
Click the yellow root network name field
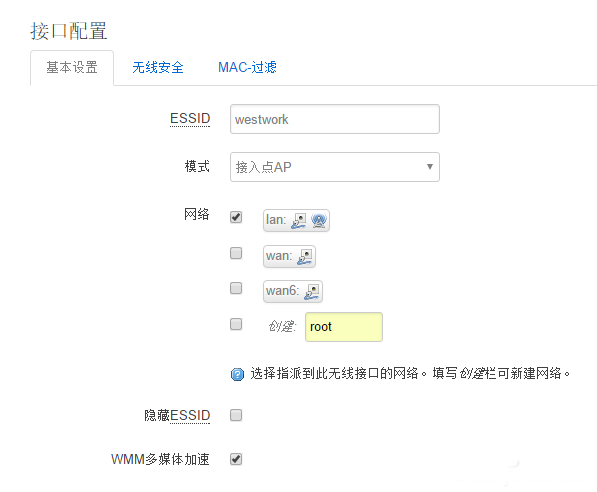click(344, 327)
